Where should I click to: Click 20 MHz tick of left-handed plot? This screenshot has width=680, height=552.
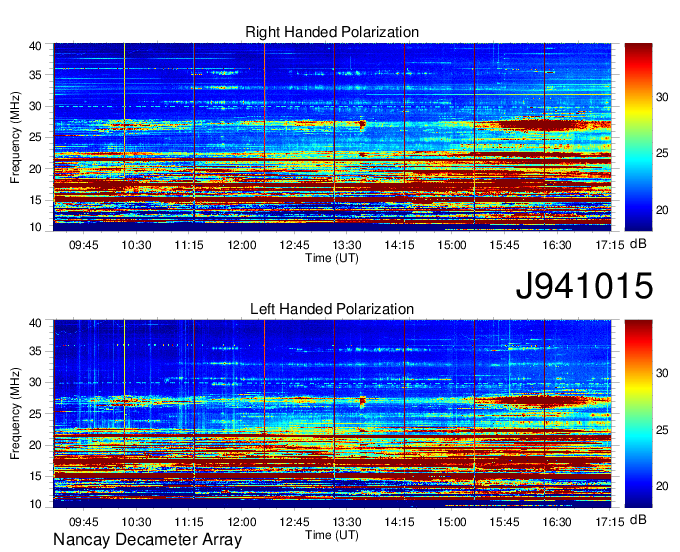[35, 445]
